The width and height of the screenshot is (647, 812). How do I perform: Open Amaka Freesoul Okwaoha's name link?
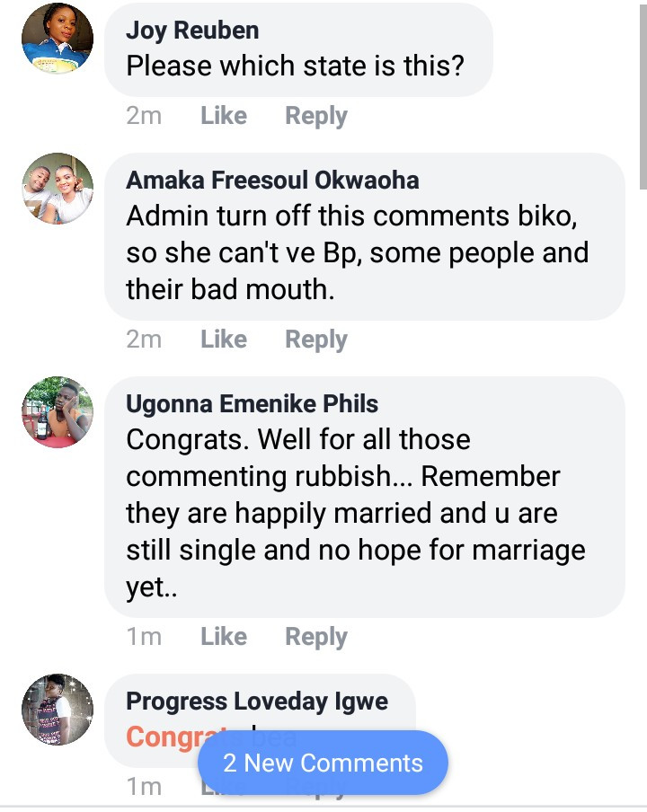[x=272, y=180]
